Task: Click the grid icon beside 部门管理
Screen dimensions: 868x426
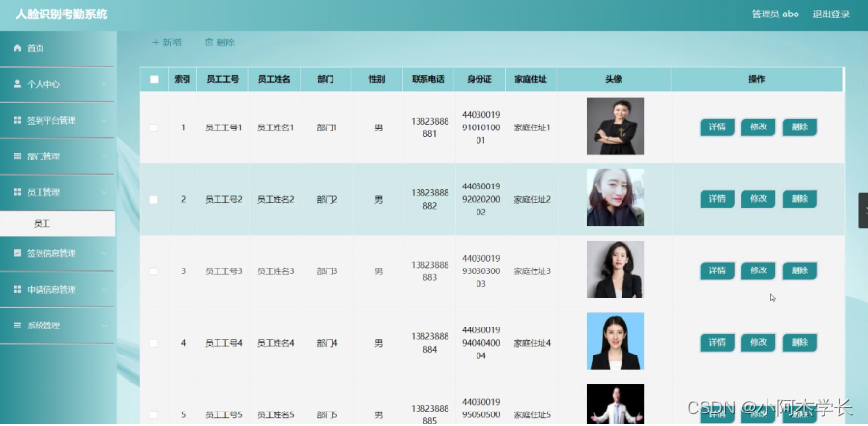Action: (x=17, y=156)
